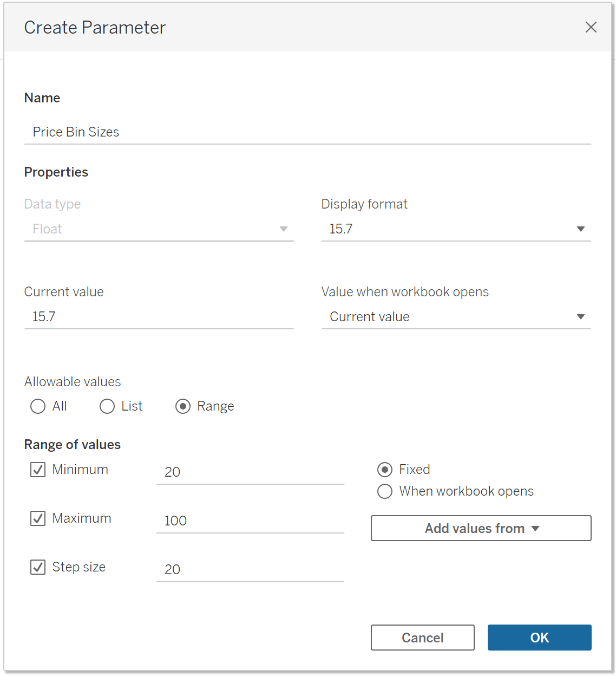Uncheck the Minimum checkbox
The width and height of the screenshot is (616, 676).
click(38, 470)
